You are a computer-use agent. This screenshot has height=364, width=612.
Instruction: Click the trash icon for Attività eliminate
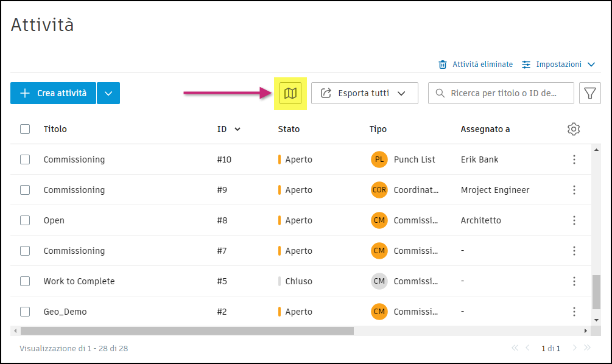pos(443,65)
